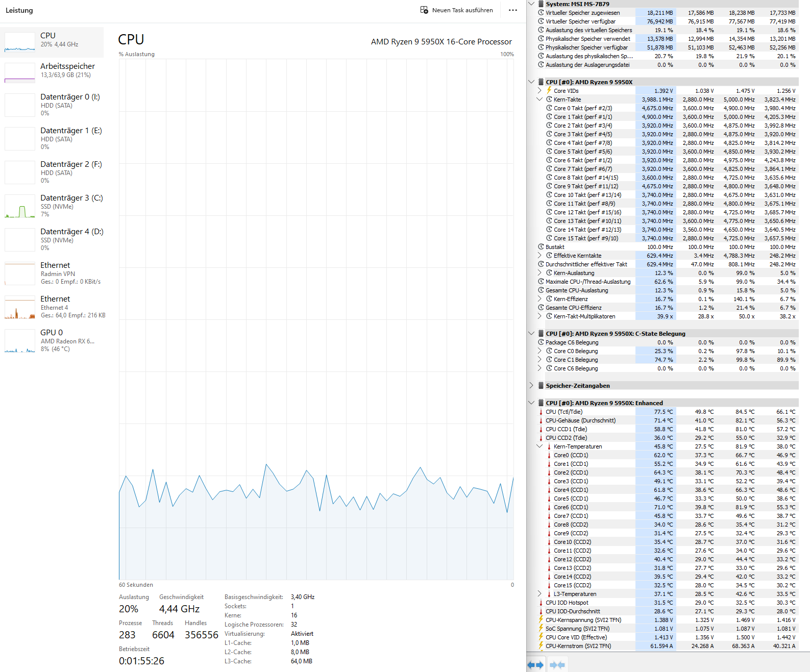
Task: Expand the Core C0 Belegung node
Action: click(539, 351)
